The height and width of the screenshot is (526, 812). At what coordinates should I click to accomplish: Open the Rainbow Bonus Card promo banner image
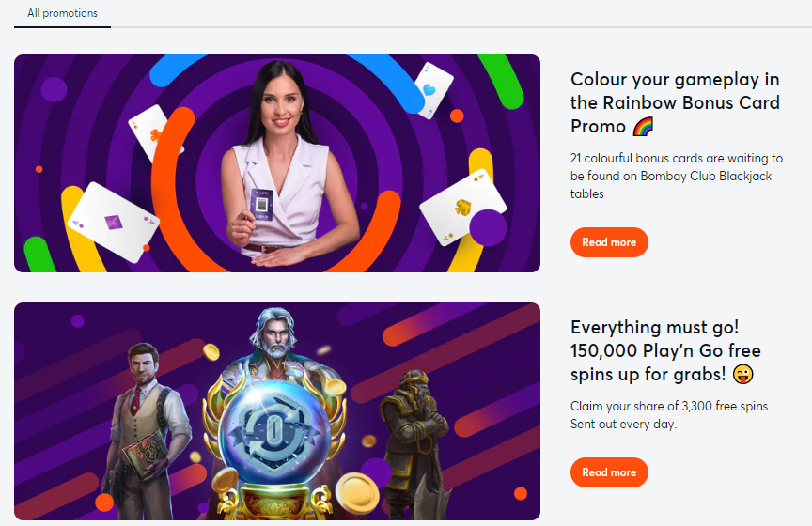click(x=277, y=163)
